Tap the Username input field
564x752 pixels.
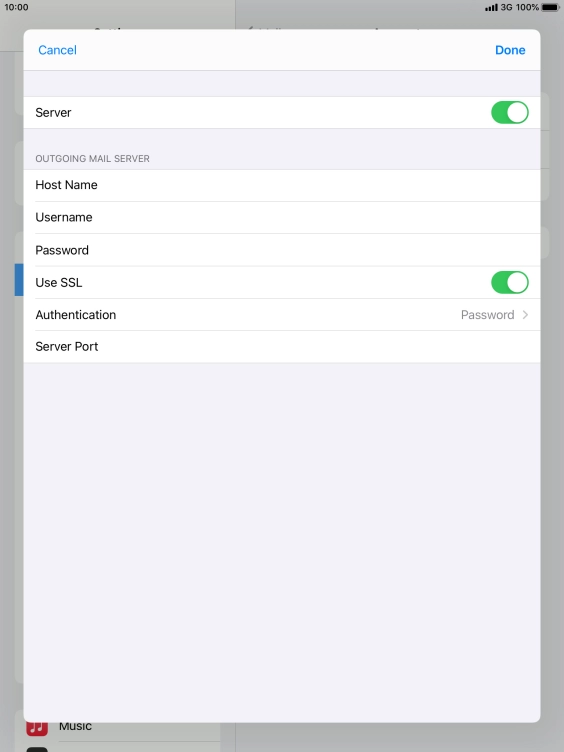pyautogui.click(x=282, y=217)
